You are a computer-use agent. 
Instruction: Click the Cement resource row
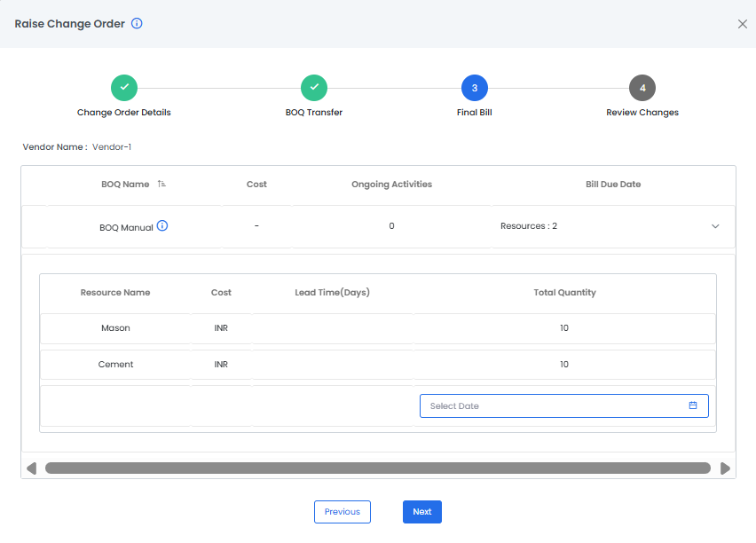(115, 365)
